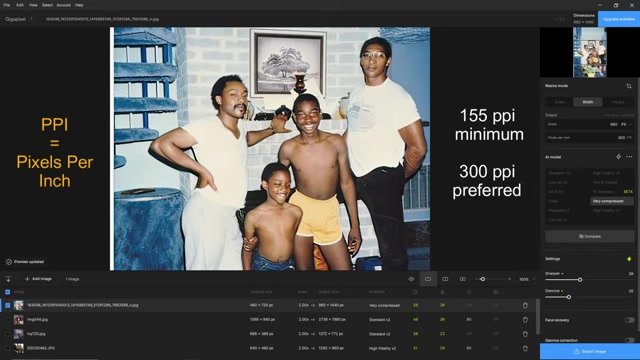Screen dimensions: 640x360
Task: Open the AI model three-dots options
Action: pos(629,157)
